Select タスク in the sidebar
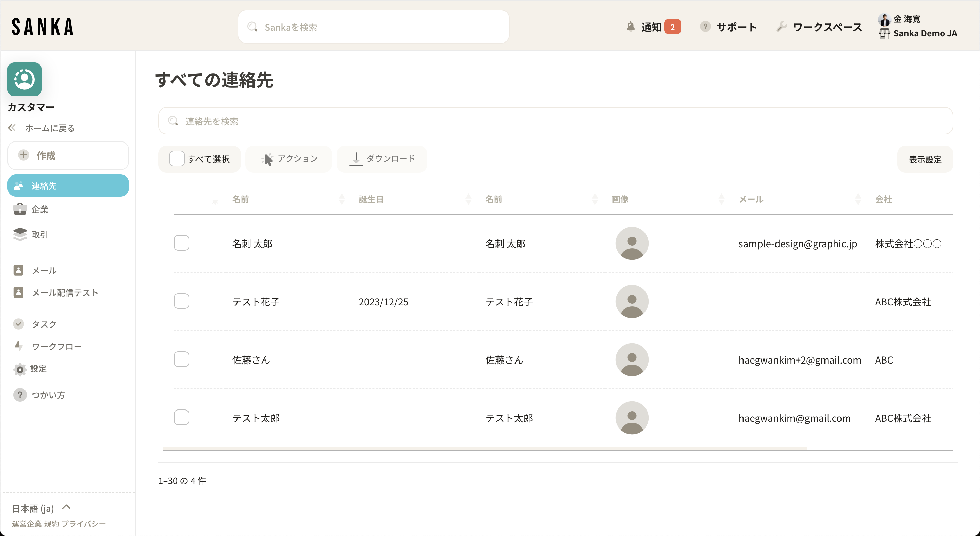Image resolution: width=980 pixels, height=536 pixels. pyautogui.click(x=44, y=324)
